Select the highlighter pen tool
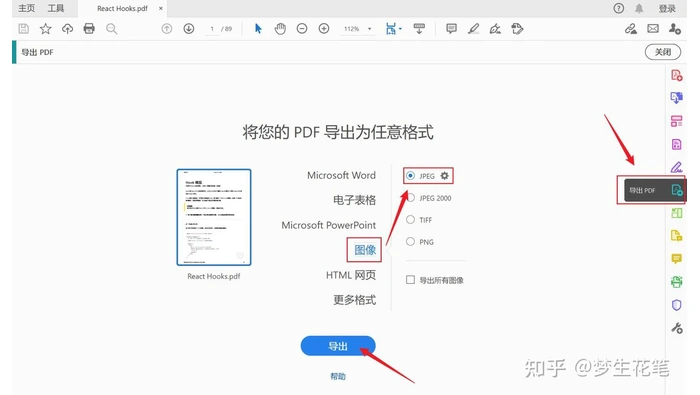Viewport: 700px width, 395px height. [x=473, y=29]
